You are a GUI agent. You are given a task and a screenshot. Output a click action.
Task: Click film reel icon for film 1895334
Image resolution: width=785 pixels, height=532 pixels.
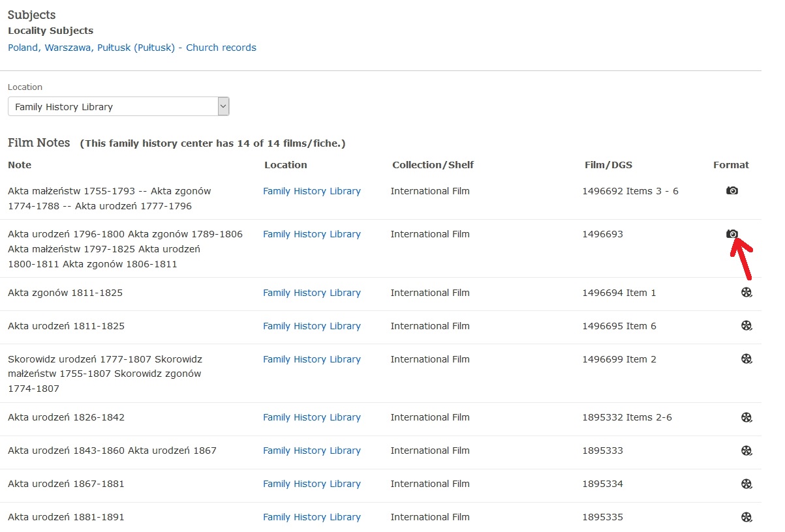click(x=747, y=484)
